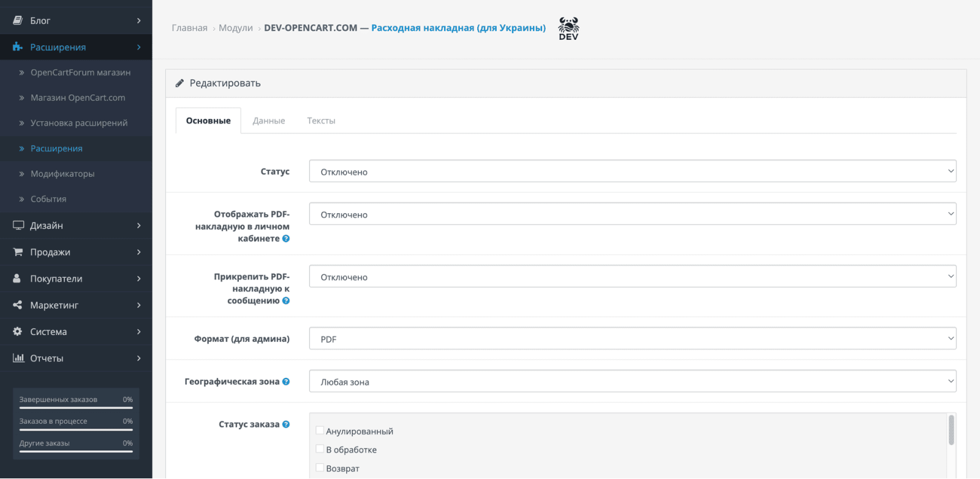The height and width of the screenshot is (479, 980).
Task: Open Отображать PDF-накладную в личном кабинете dropdown
Action: click(633, 214)
